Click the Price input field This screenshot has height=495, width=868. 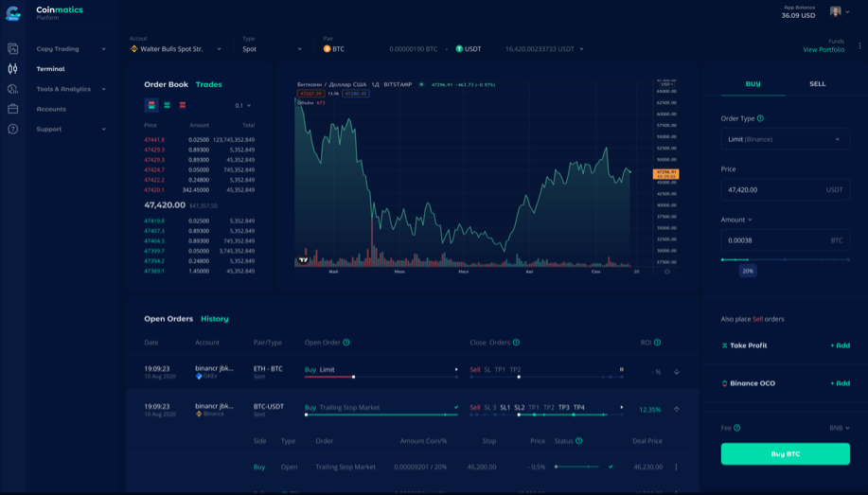point(771,189)
